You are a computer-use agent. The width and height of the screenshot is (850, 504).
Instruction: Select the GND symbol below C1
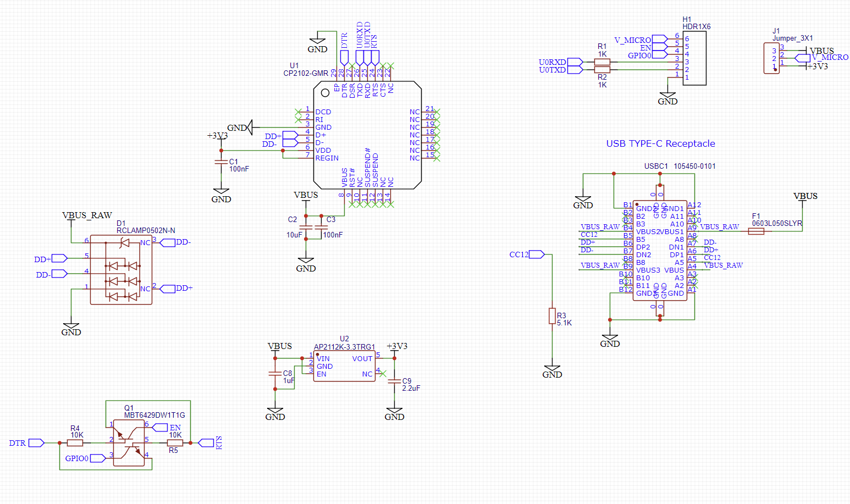221,196
